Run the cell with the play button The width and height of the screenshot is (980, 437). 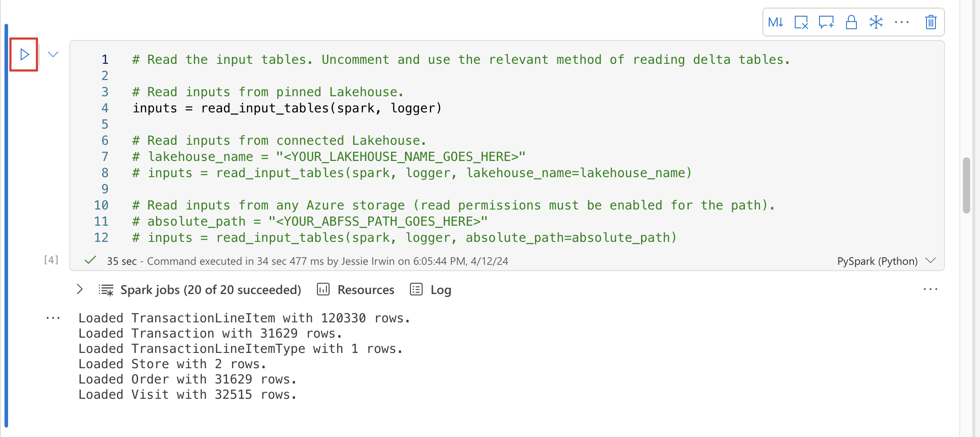point(24,55)
